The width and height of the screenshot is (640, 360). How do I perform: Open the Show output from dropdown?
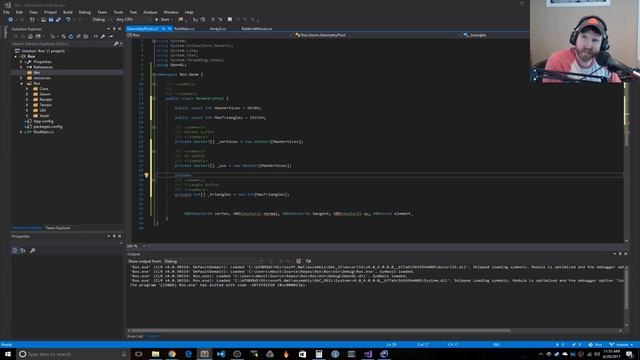click(213, 261)
